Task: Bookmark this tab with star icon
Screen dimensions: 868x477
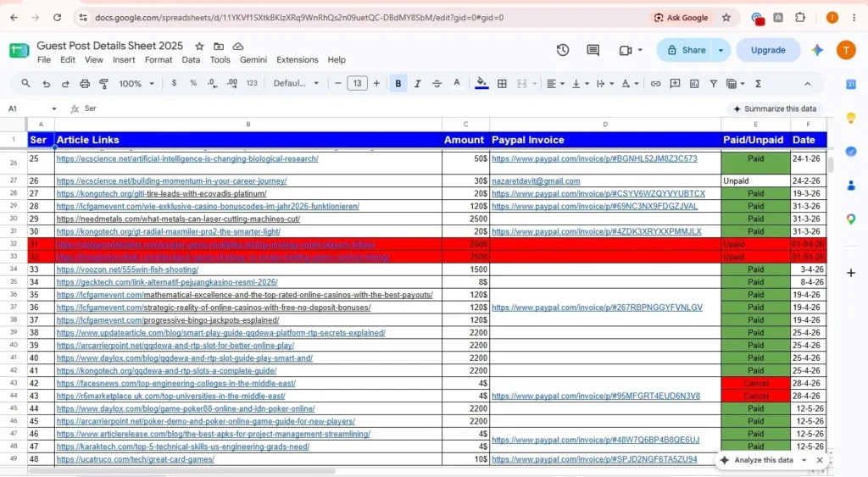Action: pos(726,18)
